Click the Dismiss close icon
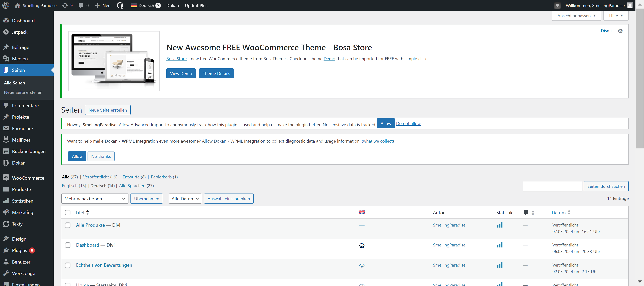This screenshot has height=286, width=644. 620,31
